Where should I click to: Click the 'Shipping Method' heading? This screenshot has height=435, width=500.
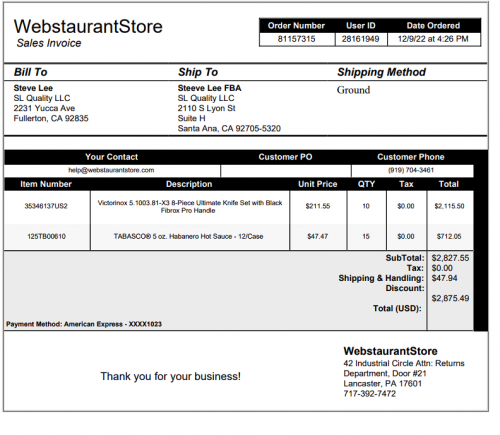click(382, 72)
